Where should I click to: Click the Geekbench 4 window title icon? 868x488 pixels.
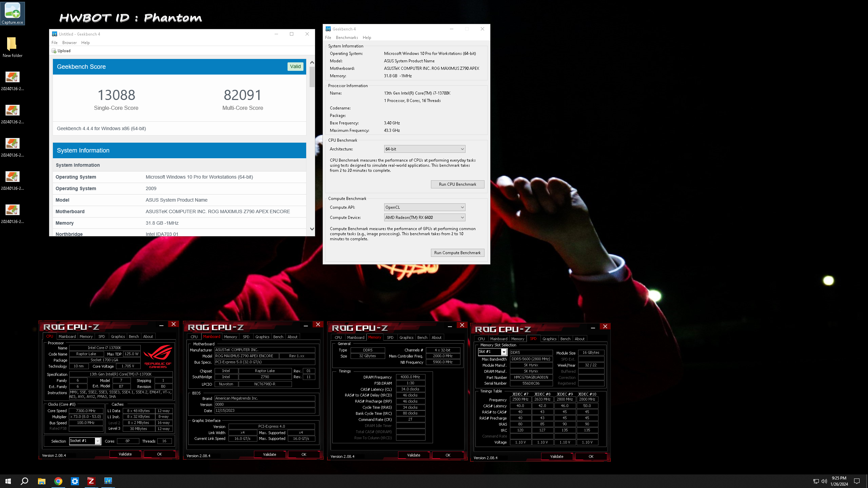(x=328, y=29)
